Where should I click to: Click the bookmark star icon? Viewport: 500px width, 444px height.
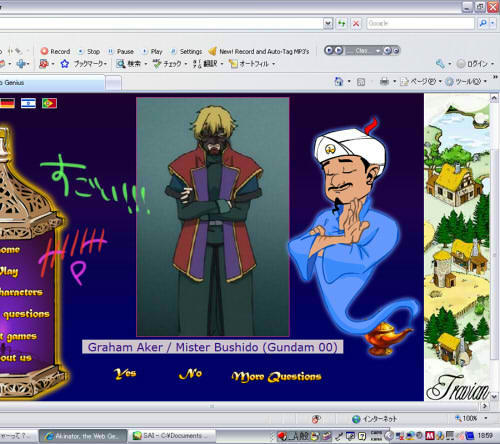pos(65,63)
